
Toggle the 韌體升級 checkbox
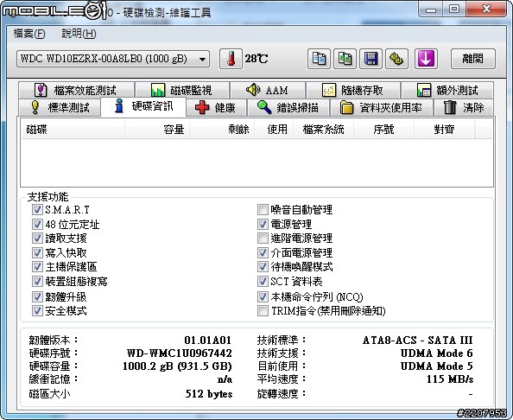(x=37, y=296)
